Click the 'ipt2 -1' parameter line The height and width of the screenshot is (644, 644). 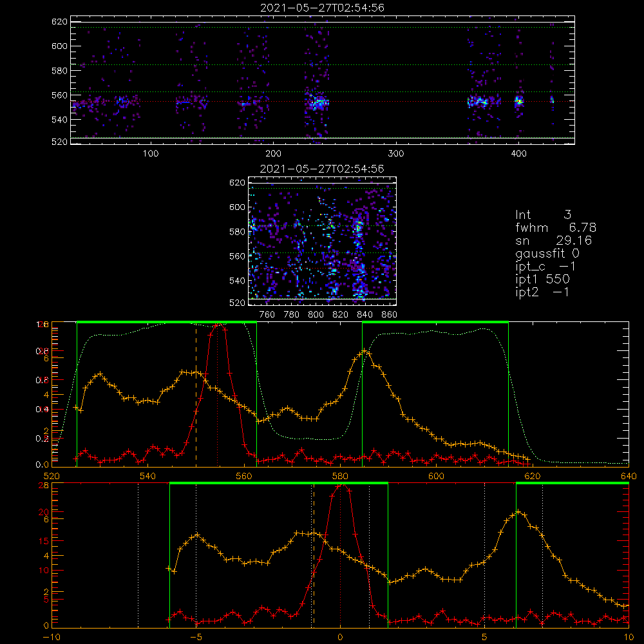pyautogui.click(x=542, y=292)
